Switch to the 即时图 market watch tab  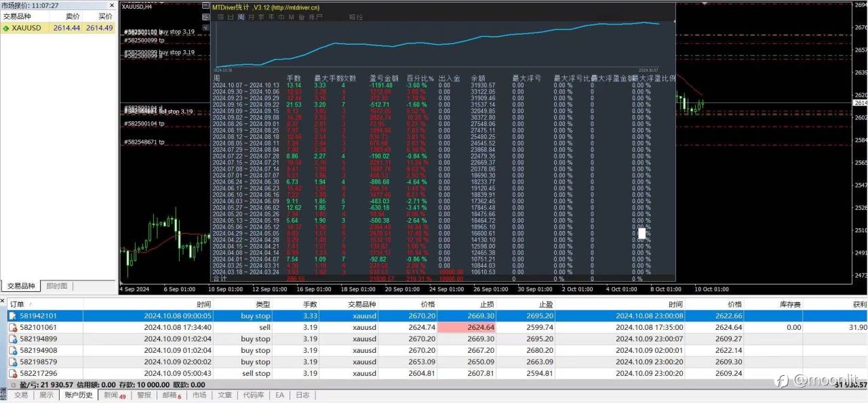point(57,286)
